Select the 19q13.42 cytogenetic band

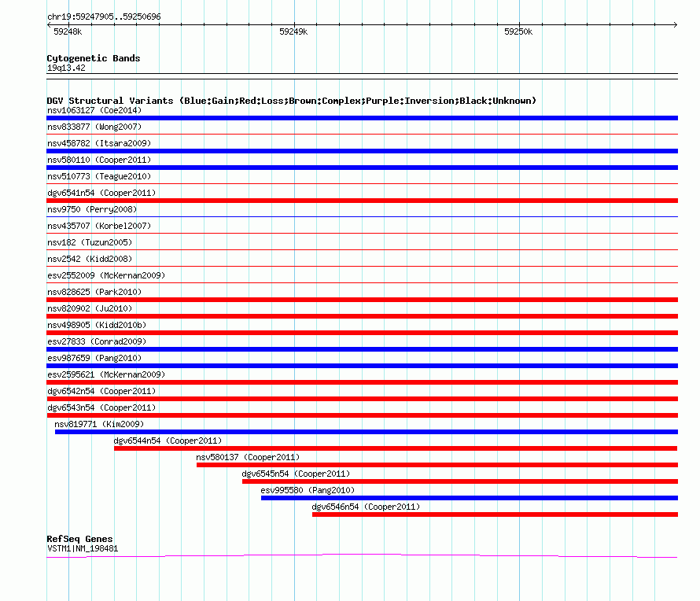tap(66, 68)
